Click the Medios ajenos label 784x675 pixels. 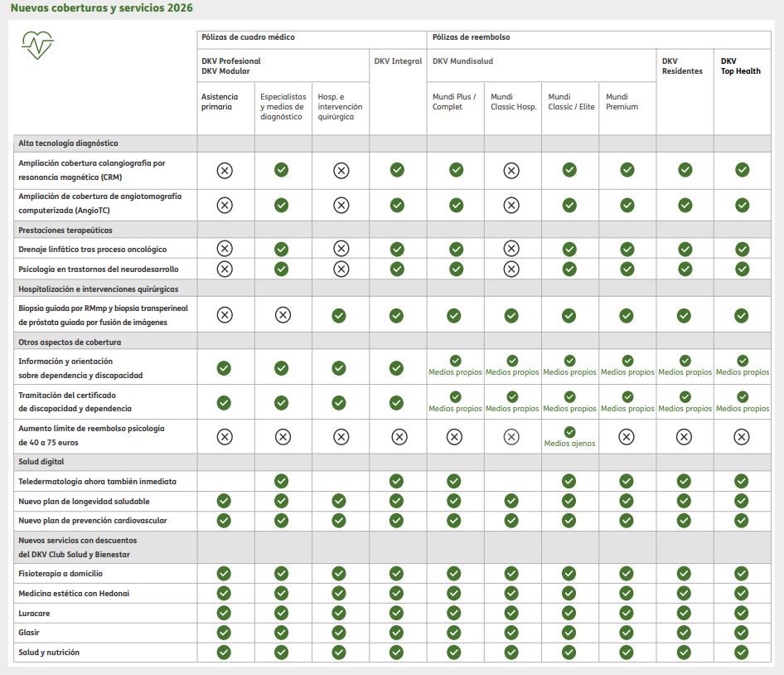pyautogui.click(x=569, y=444)
